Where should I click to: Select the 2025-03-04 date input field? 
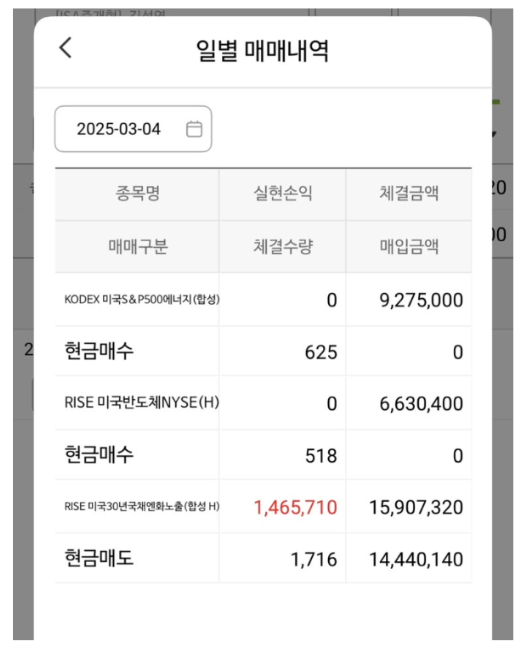point(133,129)
